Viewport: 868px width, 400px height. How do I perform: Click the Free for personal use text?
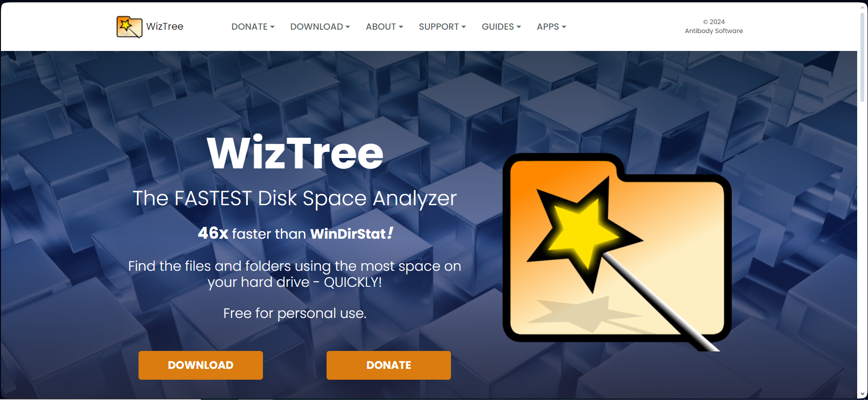pyautogui.click(x=295, y=313)
